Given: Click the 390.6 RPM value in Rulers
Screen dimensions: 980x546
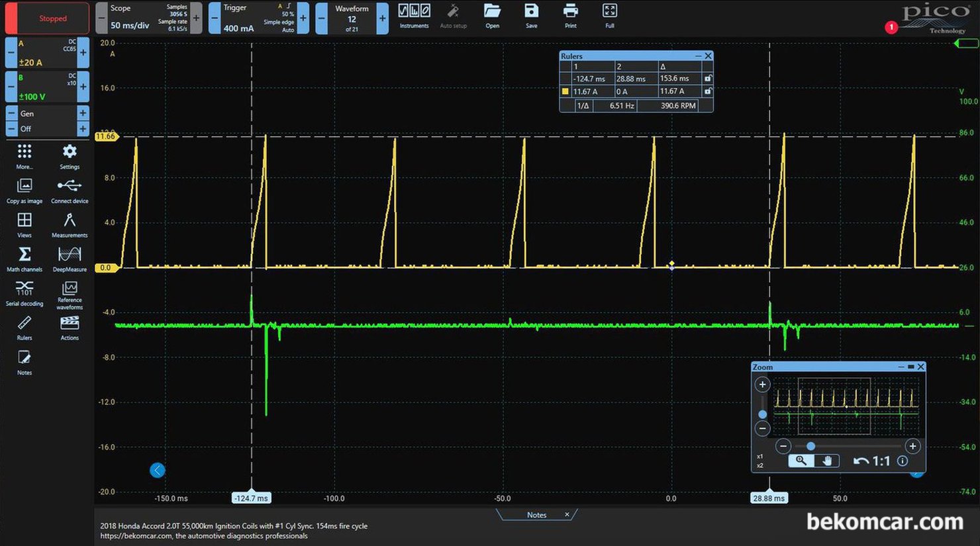Looking at the screenshot, I should tap(678, 106).
